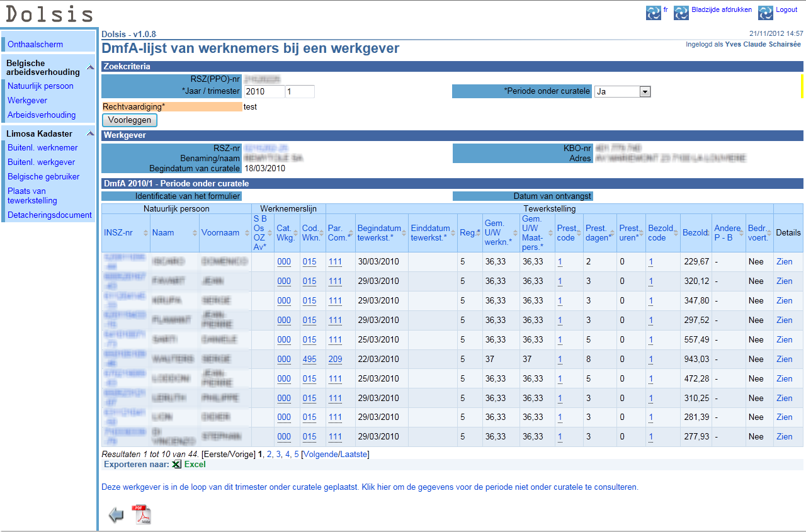
Task: Click the Bladzijde afdrukken print icon
Action: point(681,13)
